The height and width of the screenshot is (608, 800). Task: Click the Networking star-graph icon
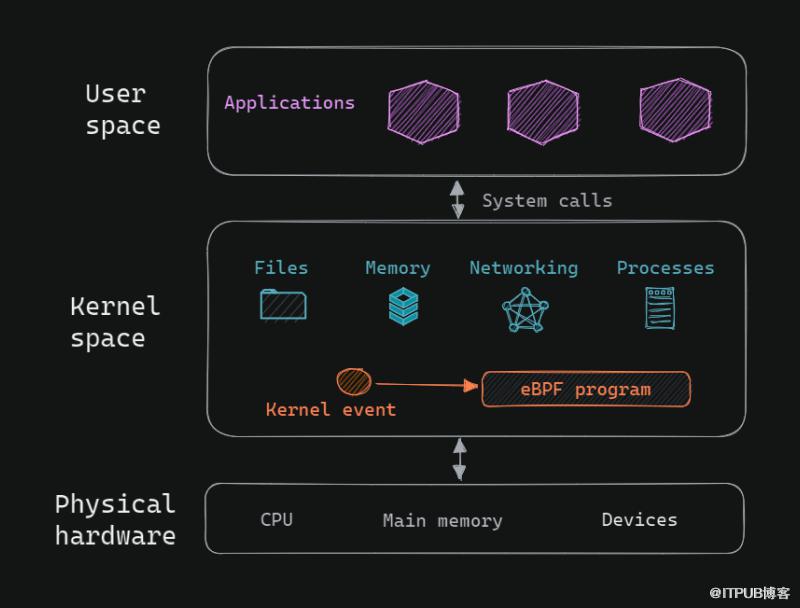[x=525, y=310]
